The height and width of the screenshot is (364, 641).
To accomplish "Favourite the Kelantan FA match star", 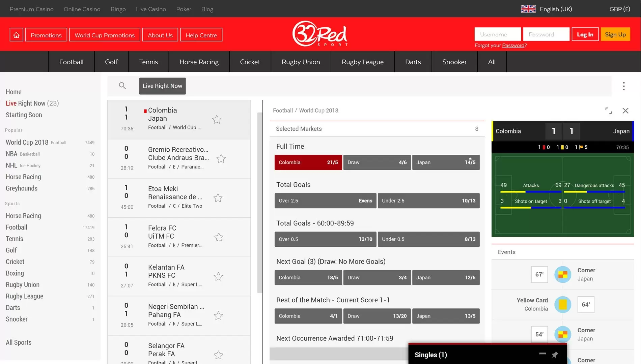I will 218,276.
